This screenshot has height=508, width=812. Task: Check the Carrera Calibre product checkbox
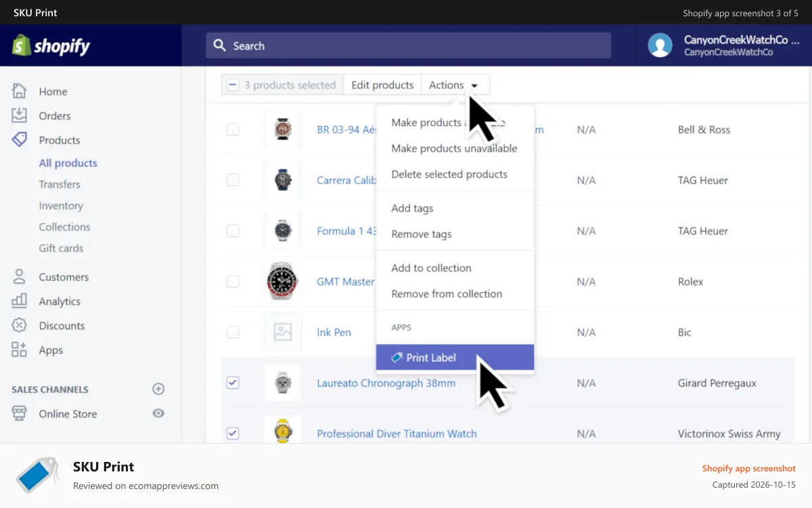tap(233, 180)
